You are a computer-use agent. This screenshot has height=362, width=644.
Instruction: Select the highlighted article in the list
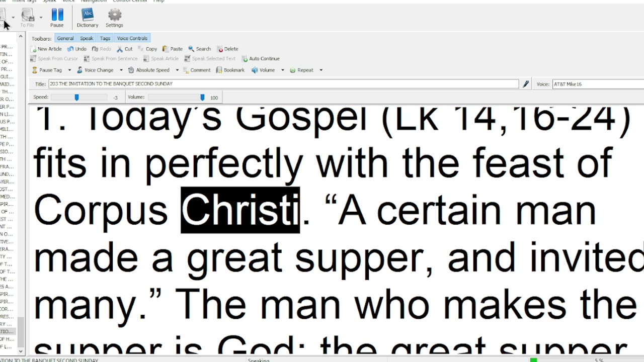click(7, 332)
